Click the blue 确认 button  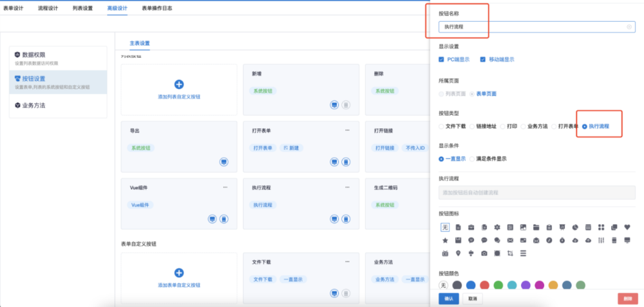click(x=449, y=299)
